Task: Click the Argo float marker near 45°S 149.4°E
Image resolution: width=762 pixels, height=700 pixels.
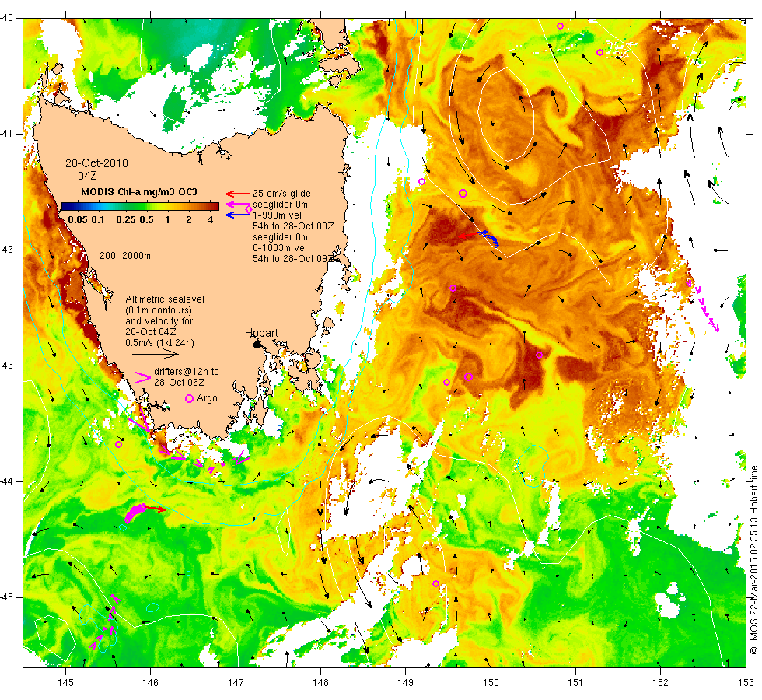Action: tap(436, 583)
